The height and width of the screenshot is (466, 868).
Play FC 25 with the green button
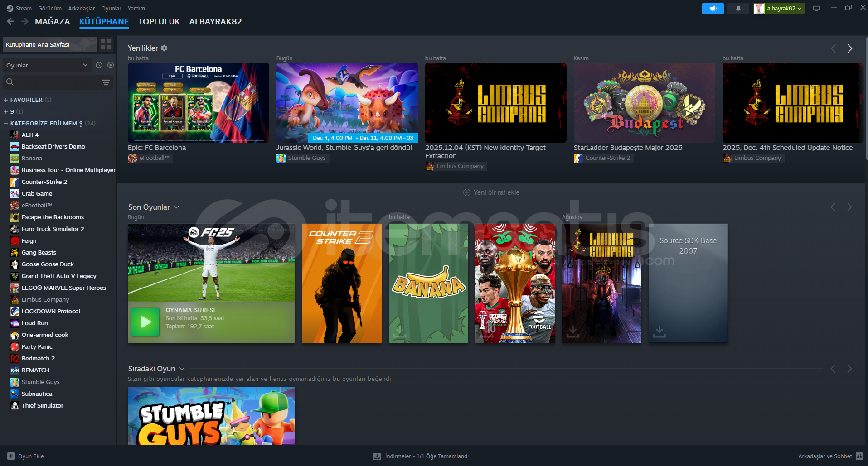tap(145, 322)
